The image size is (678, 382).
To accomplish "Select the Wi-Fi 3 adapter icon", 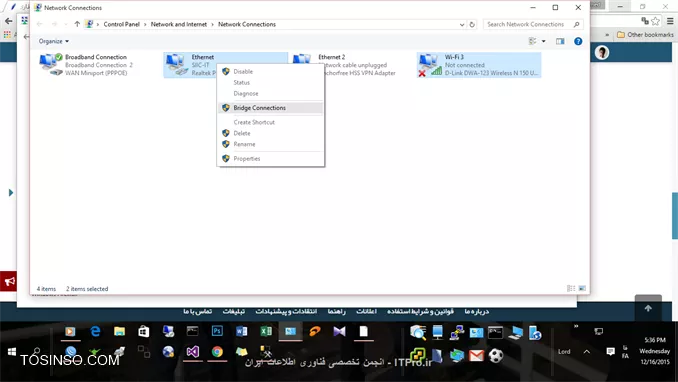I will coord(430,65).
